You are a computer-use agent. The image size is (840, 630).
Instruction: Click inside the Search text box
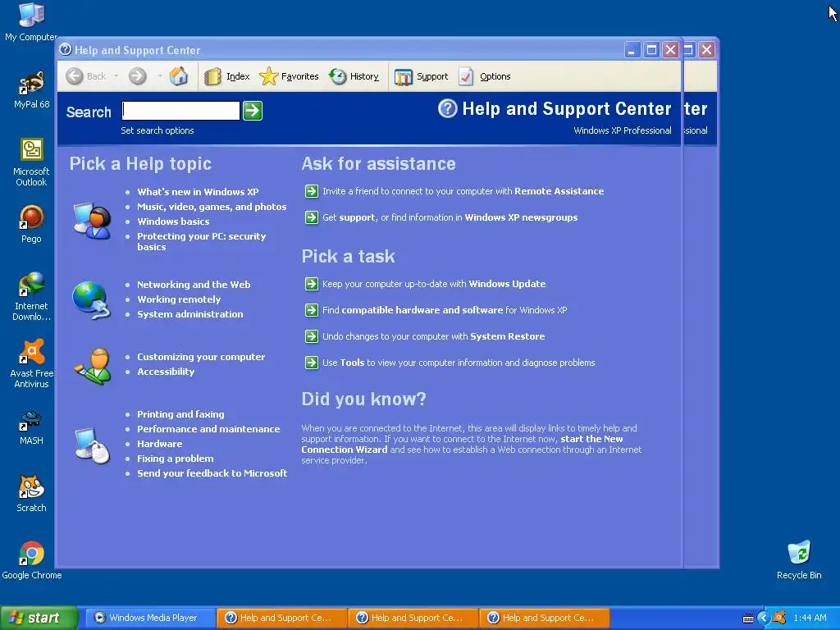pos(180,111)
